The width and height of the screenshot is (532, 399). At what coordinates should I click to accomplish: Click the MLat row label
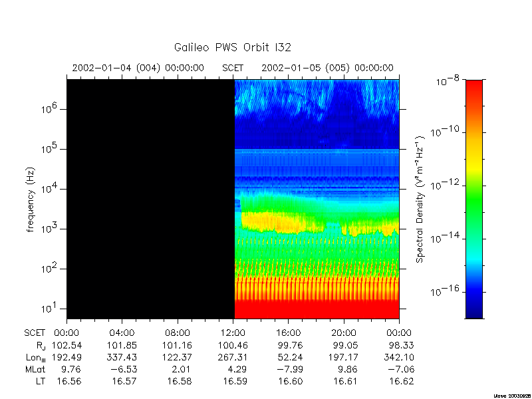click(x=35, y=369)
